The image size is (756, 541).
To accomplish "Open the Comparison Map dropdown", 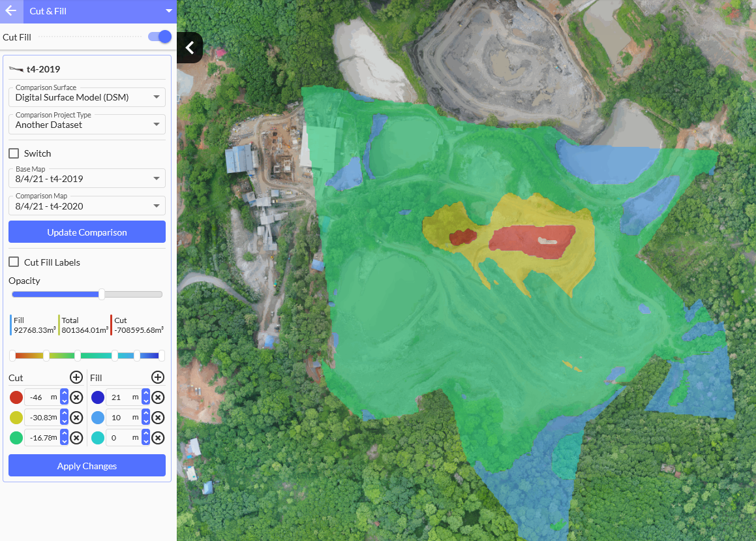I will point(87,206).
